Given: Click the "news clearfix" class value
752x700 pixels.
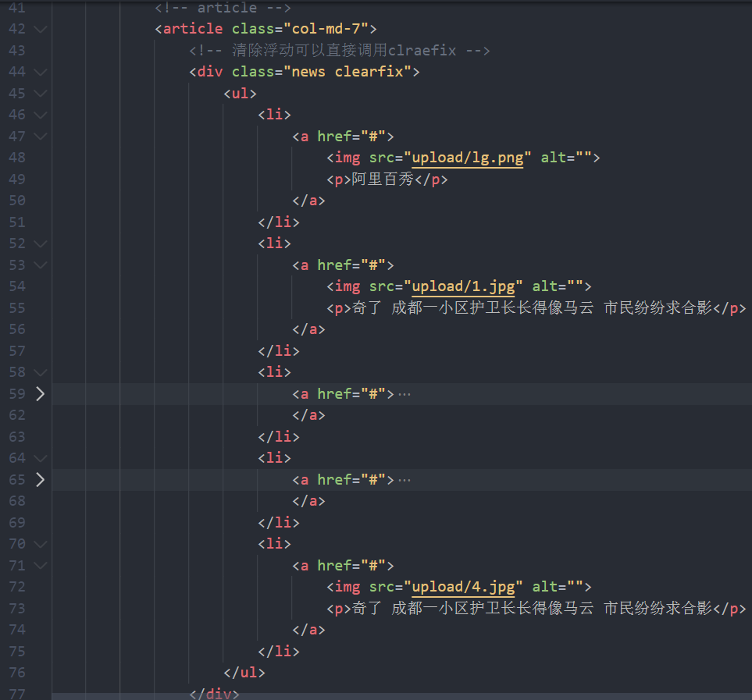Looking at the screenshot, I should click(347, 72).
